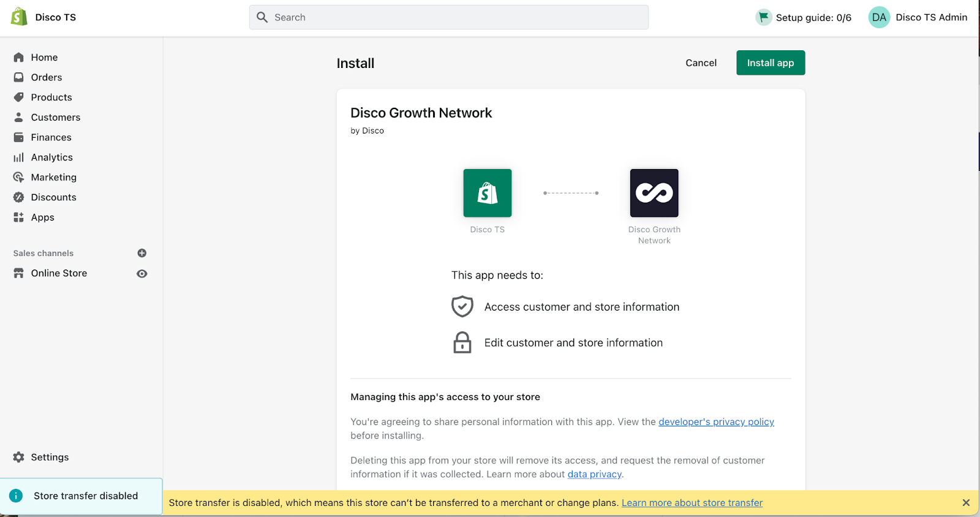This screenshot has width=980, height=517.
Task: Click the Finances icon in the sidebar
Action: coord(19,137)
